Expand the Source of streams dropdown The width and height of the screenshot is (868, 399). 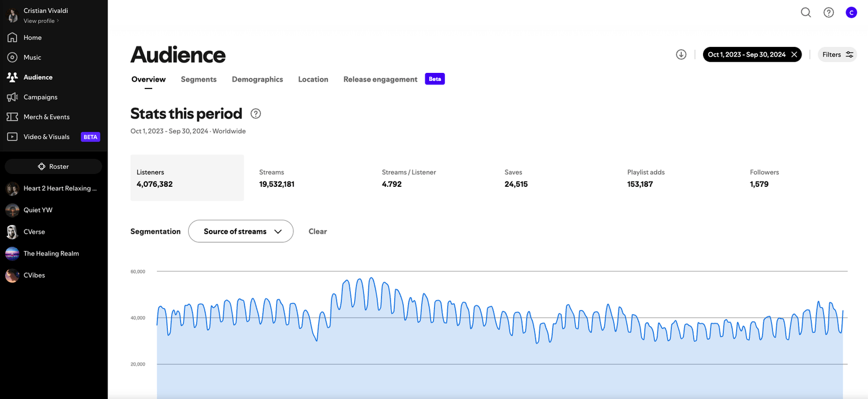pos(241,231)
